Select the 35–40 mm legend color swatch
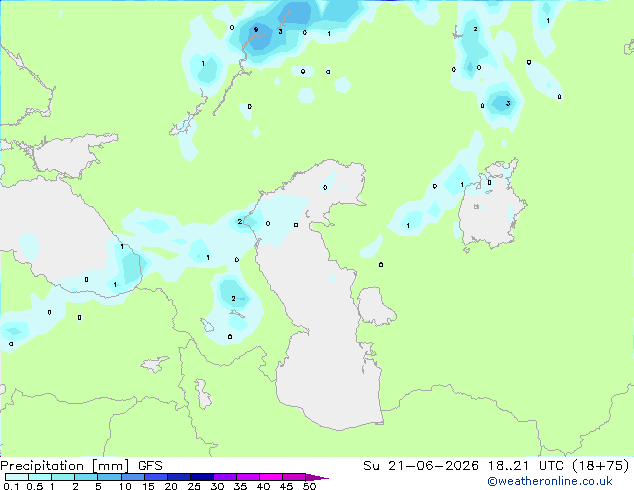Screen dimensions: 634x490 (x=248, y=477)
